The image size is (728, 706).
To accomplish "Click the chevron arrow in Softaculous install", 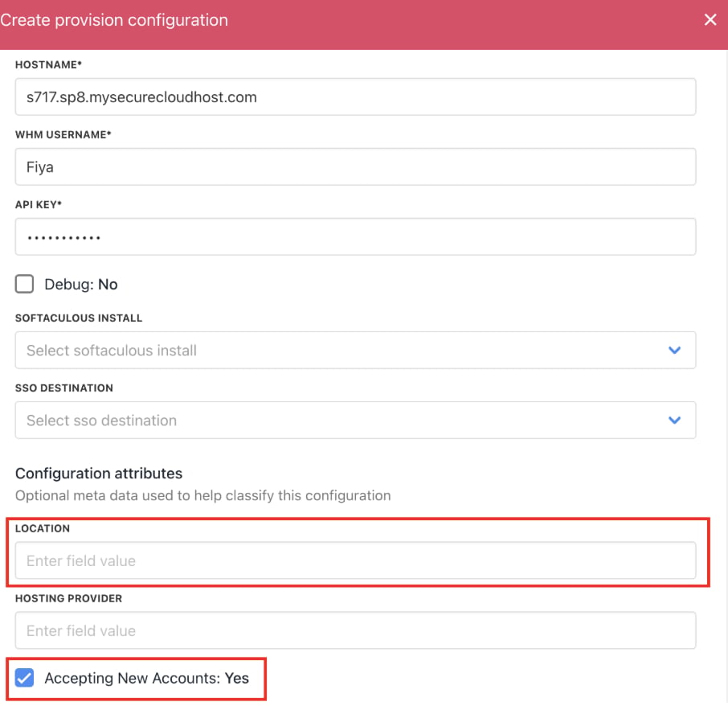I will pos(674,351).
